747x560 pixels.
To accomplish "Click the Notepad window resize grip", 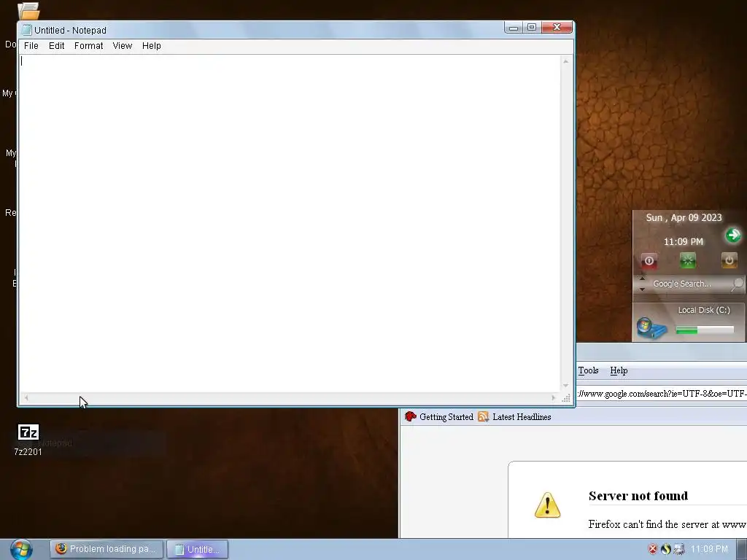I will 566,398.
